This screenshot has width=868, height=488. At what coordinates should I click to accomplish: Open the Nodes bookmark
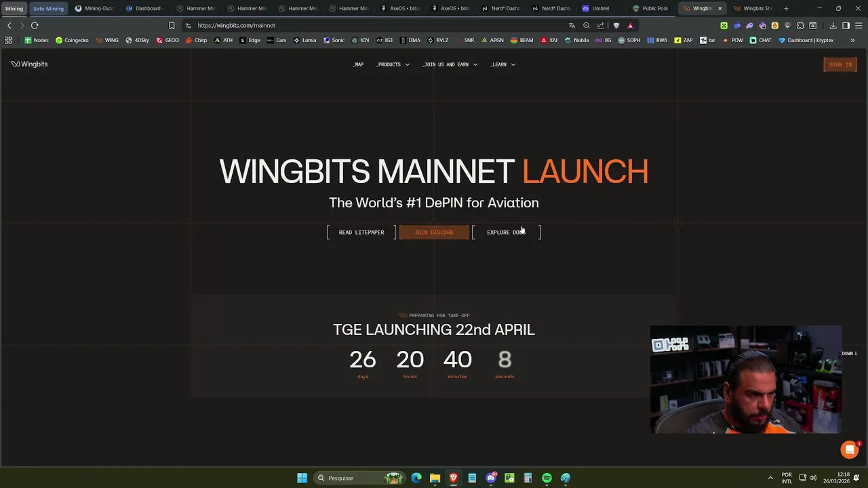tap(37, 40)
